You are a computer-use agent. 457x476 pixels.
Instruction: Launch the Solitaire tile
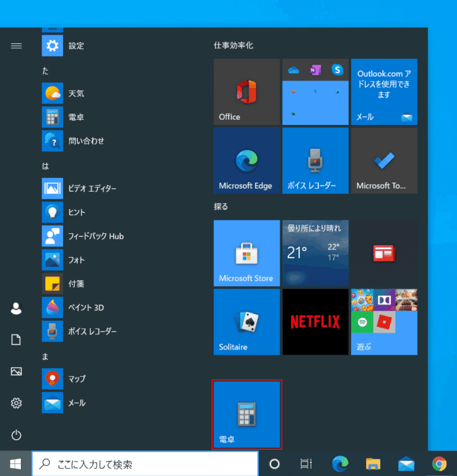click(246, 322)
